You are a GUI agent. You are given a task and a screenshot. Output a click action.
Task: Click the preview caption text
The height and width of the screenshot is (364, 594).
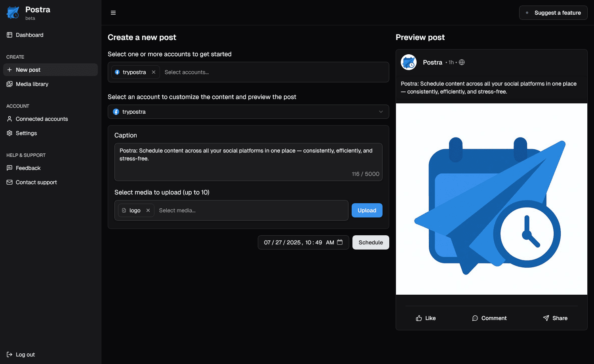click(489, 88)
